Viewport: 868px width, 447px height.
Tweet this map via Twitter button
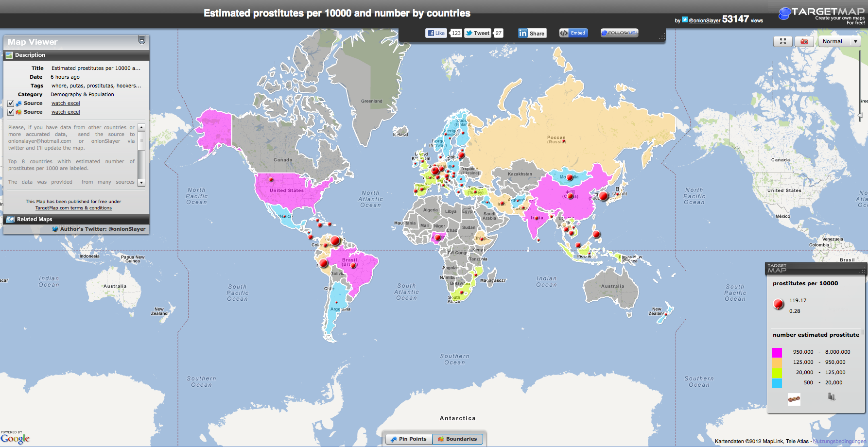point(477,33)
